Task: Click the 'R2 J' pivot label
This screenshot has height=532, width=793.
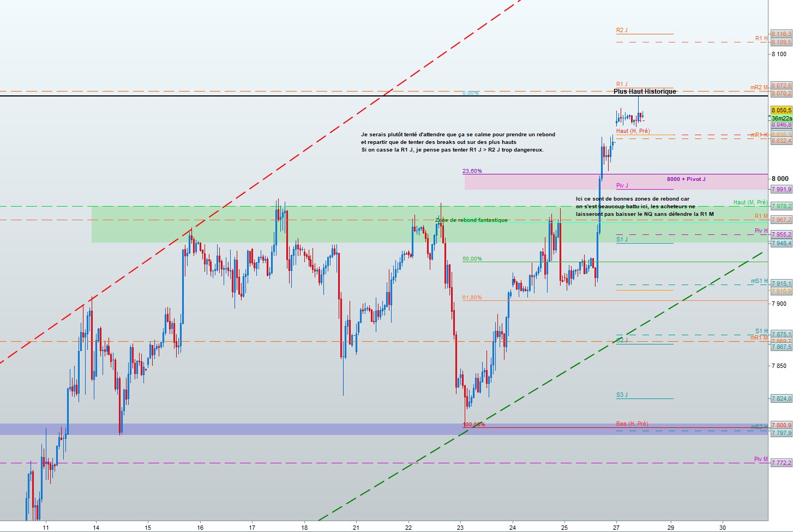Action: point(622,31)
